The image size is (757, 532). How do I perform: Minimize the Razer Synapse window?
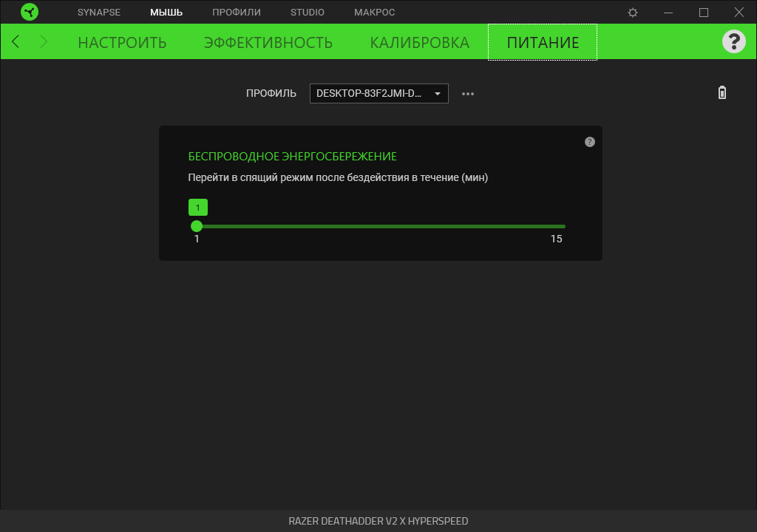(668, 13)
